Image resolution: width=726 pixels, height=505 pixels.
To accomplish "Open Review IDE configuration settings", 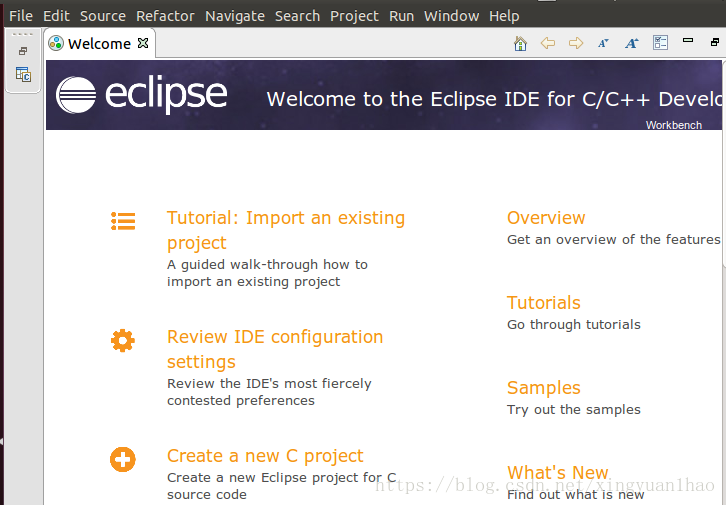I will click(275, 349).
